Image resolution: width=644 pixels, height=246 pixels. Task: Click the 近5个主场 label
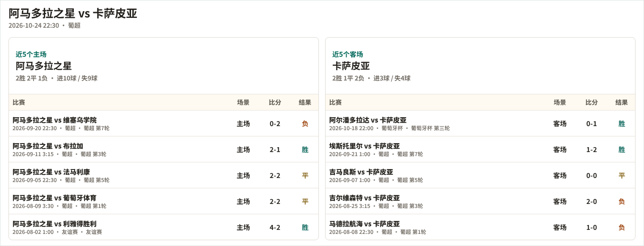31,54
